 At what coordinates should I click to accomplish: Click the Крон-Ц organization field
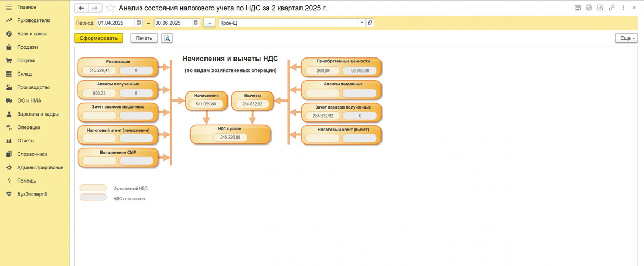pyautogui.click(x=289, y=23)
